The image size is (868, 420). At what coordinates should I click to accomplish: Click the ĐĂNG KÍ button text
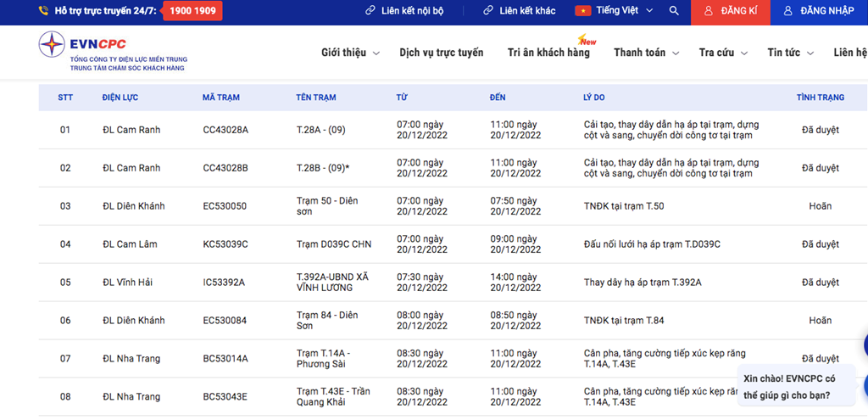click(740, 11)
